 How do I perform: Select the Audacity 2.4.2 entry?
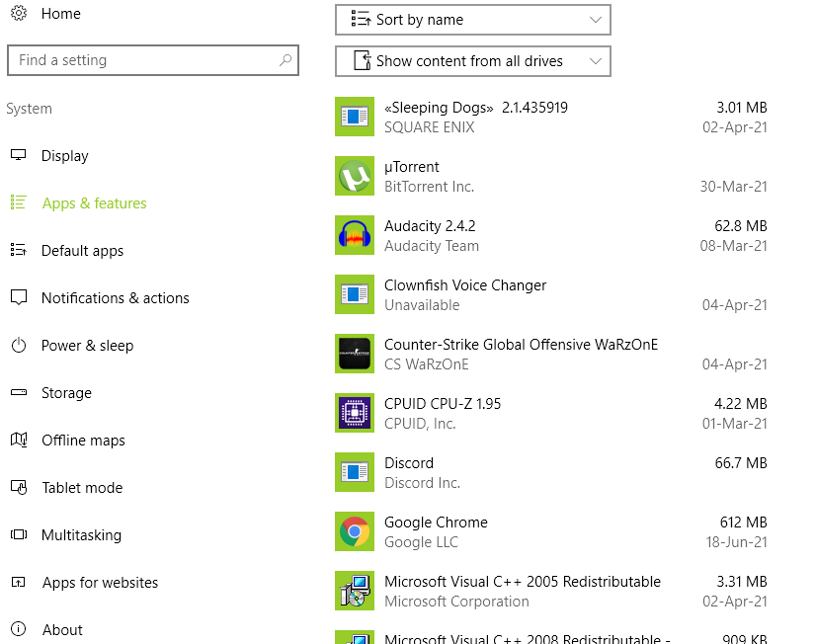point(430,226)
